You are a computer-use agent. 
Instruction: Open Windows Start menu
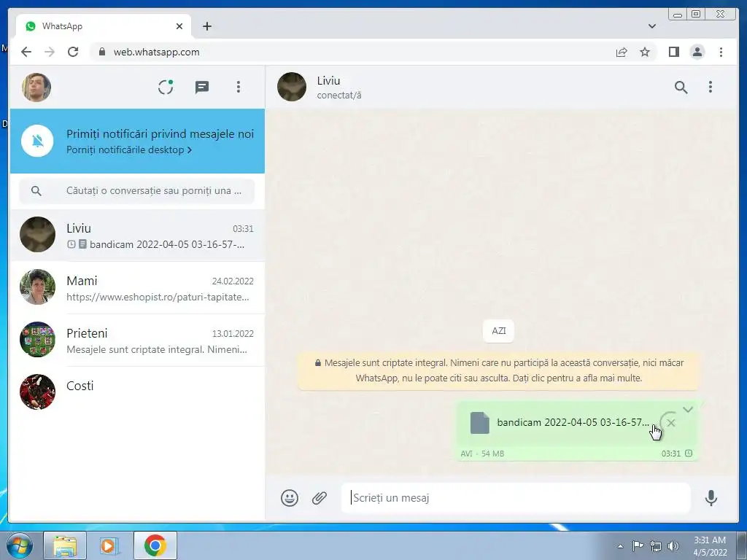pyautogui.click(x=20, y=545)
